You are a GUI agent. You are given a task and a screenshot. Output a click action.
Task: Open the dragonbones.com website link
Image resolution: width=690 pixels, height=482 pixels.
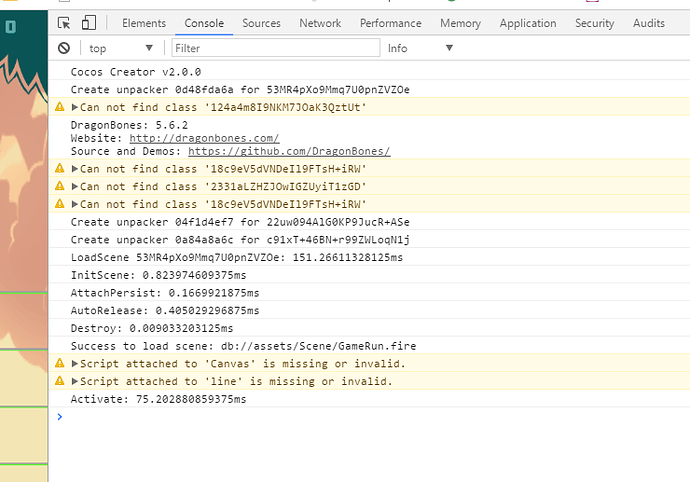click(x=204, y=138)
